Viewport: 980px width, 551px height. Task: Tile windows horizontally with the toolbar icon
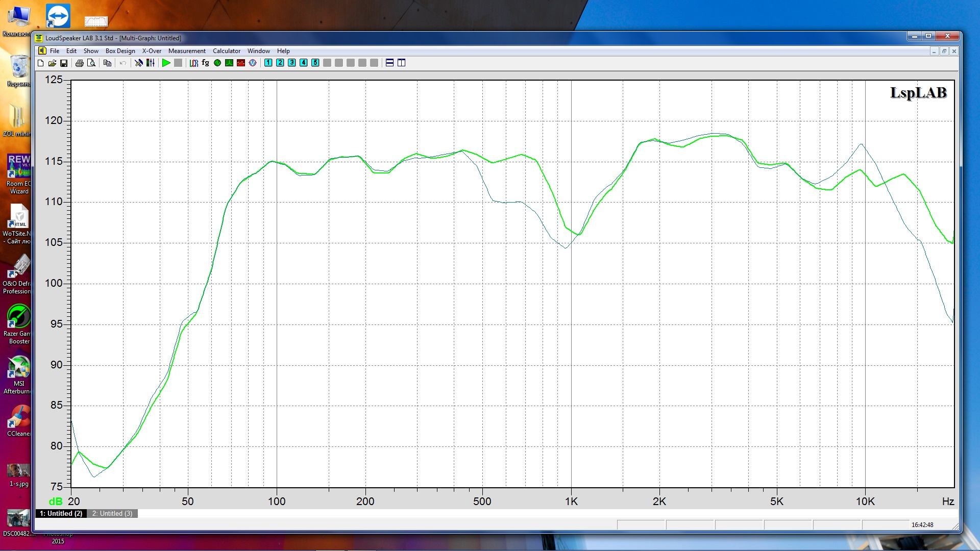389,63
